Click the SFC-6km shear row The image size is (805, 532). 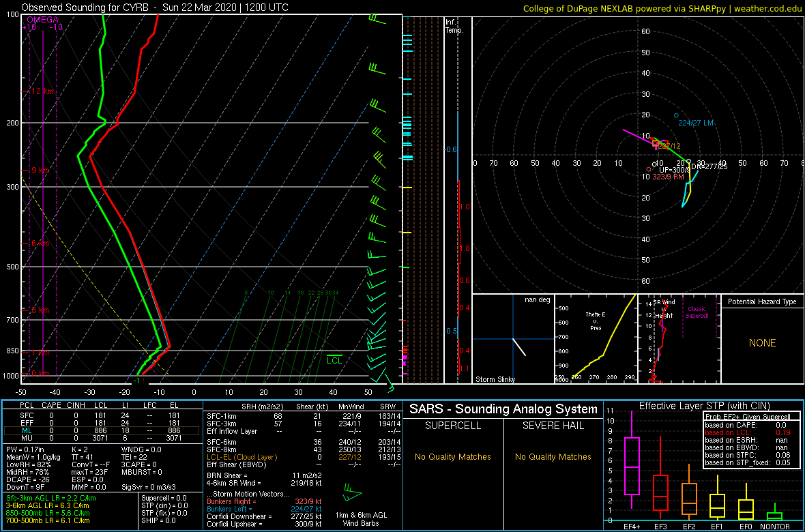coord(303,441)
